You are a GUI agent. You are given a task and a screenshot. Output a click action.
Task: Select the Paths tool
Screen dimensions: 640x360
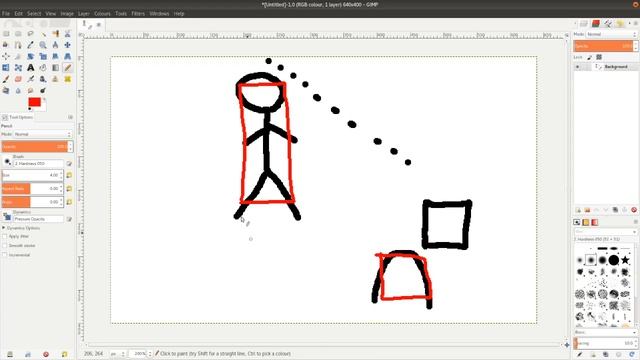(x=18, y=45)
